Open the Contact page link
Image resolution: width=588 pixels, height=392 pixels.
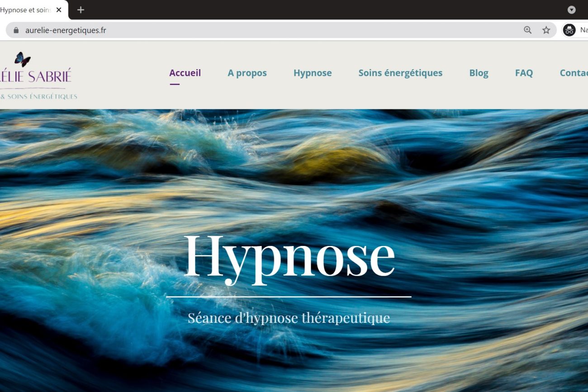[x=574, y=73]
